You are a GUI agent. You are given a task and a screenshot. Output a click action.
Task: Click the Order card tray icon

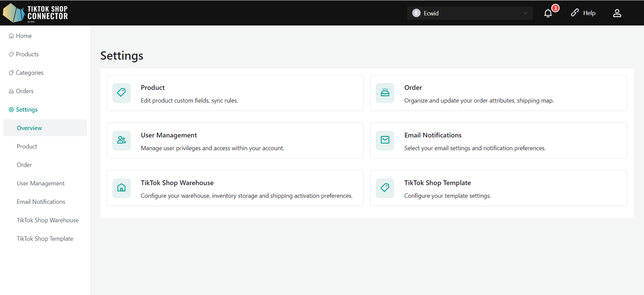point(385,93)
